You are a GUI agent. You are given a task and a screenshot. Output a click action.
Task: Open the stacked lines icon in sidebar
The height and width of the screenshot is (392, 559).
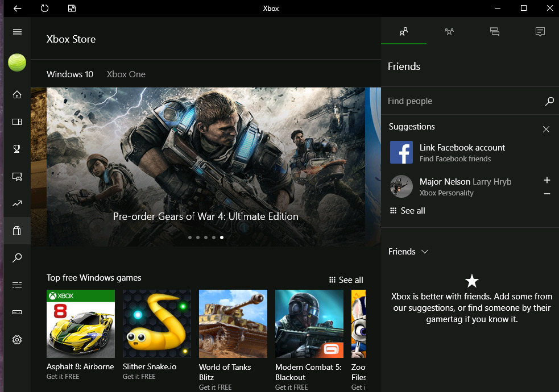coord(17,285)
